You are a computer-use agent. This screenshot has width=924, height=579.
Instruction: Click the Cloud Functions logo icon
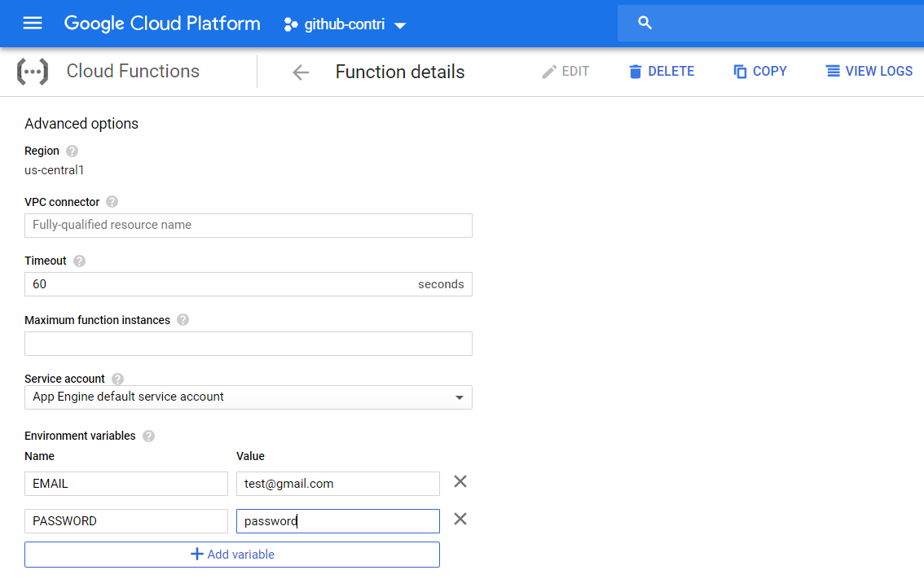(33, 72)
